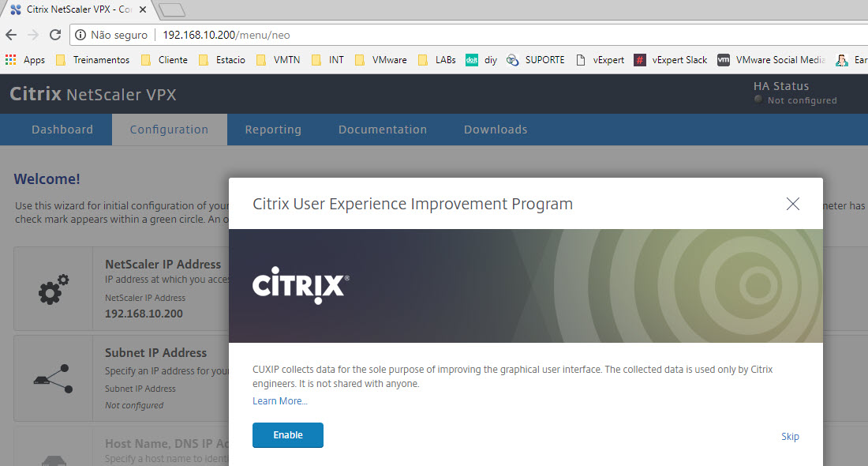Open the vExpert Slack bookmark
The height and width of the screenshot is (466, 868).
671,60
